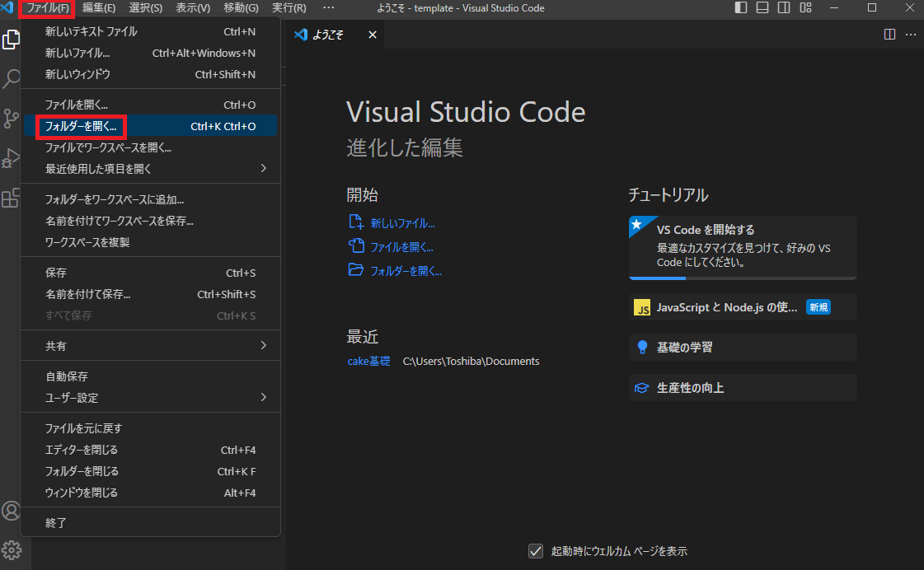Choose 新しいテキスト ファイル menu item
924x570 pixels.
150,32
